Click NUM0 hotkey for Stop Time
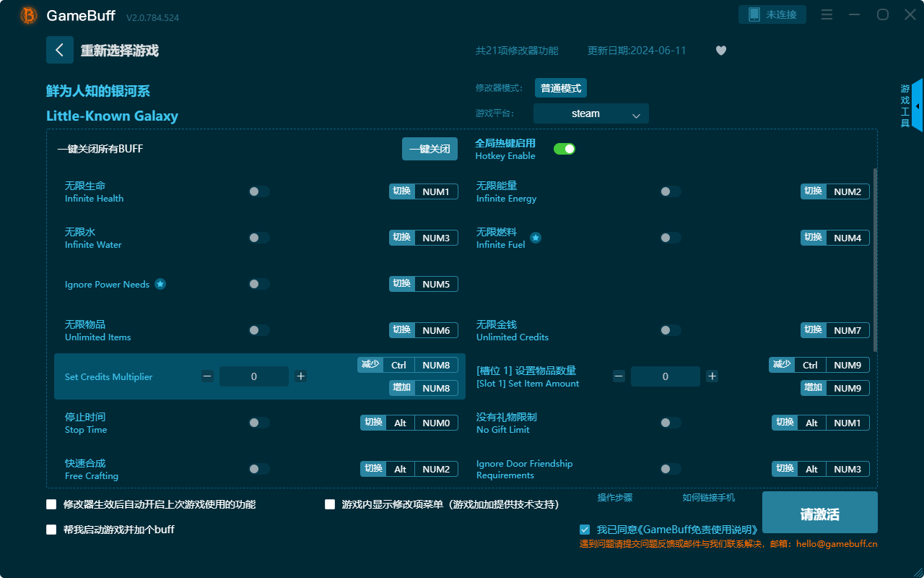Image resolution: width=924 pixels, height=578 pixels. pos(436,423)
